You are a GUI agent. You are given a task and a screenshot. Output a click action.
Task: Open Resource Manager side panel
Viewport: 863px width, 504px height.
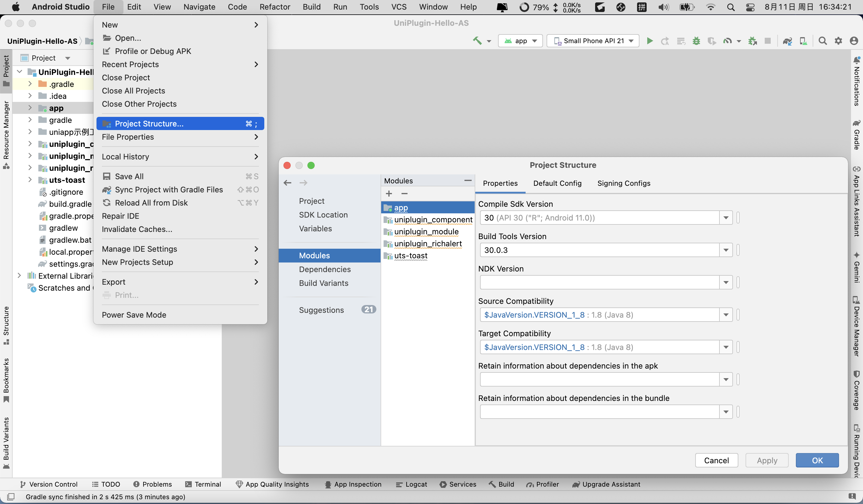[6, 135]
